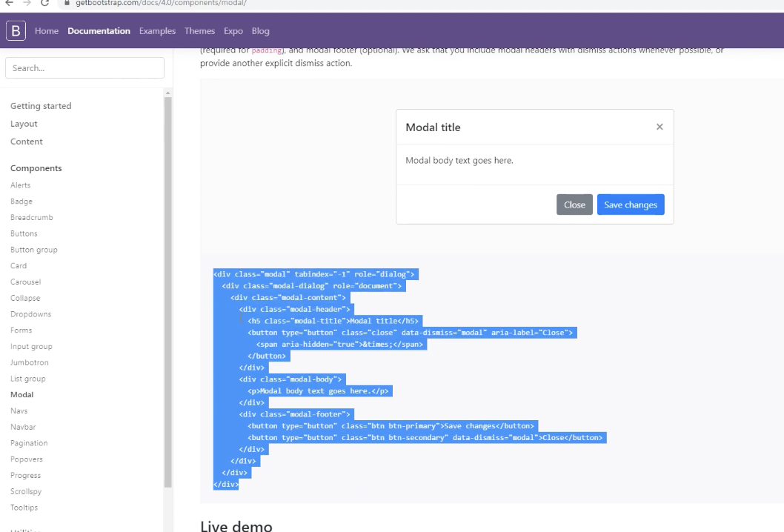The height and width of the screenshot is (532, 784).
Task: Click the padlock icon in the address bar
Action: pyautogui.click(x=67, y=3)
